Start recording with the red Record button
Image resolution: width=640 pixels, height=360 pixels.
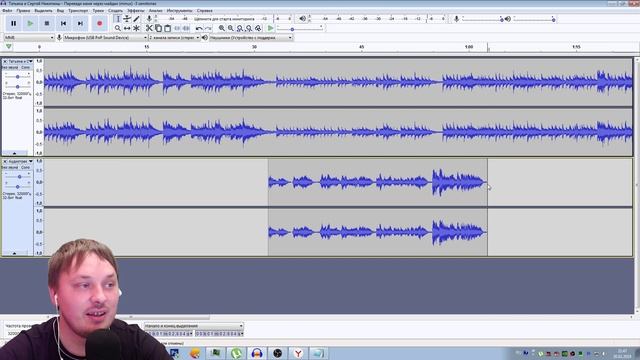pos(100,24)
